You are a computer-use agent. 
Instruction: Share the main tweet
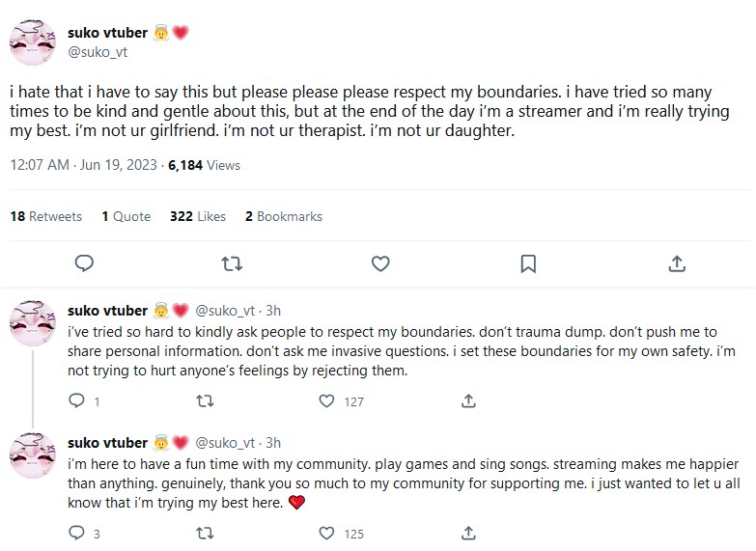[x=677, y=263]
